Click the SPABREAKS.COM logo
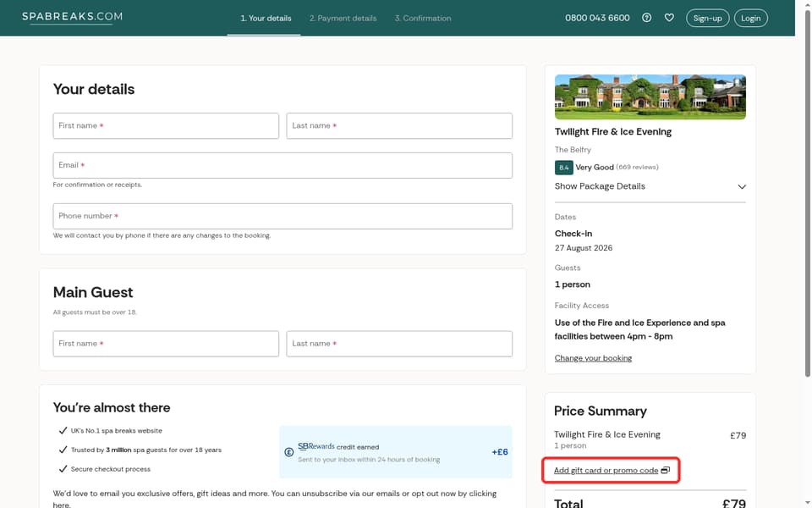Screen dimensions: 812x508 tap(72, 17)
